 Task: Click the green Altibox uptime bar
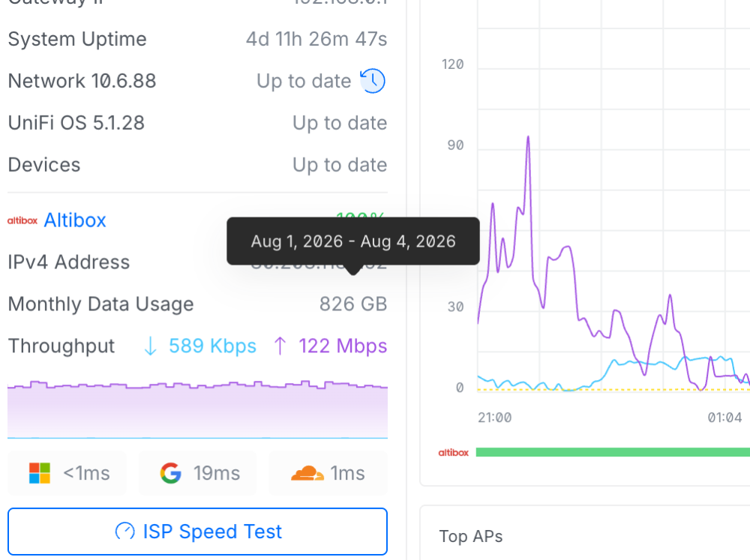(x=613, y=452)
